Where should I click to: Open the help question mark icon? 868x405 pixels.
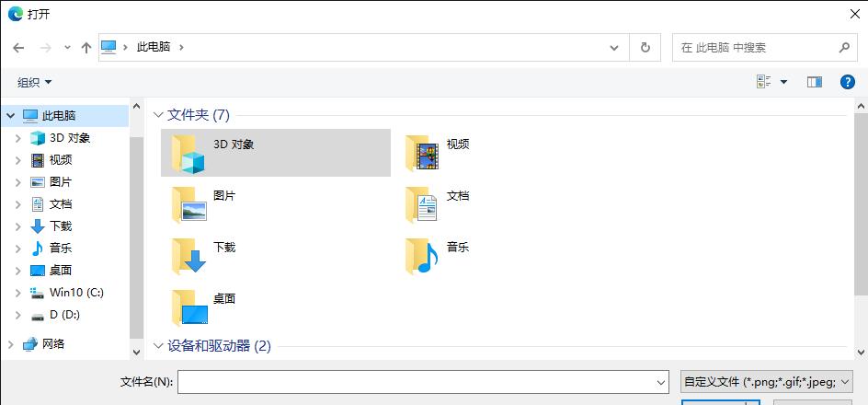[x=848, y=82]
